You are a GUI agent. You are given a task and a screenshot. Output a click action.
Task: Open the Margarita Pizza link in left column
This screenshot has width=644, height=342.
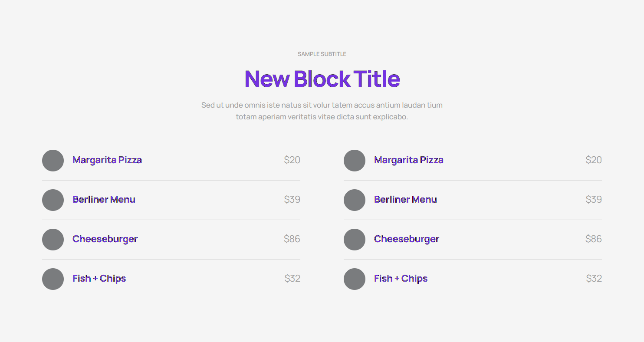[107, 160]
